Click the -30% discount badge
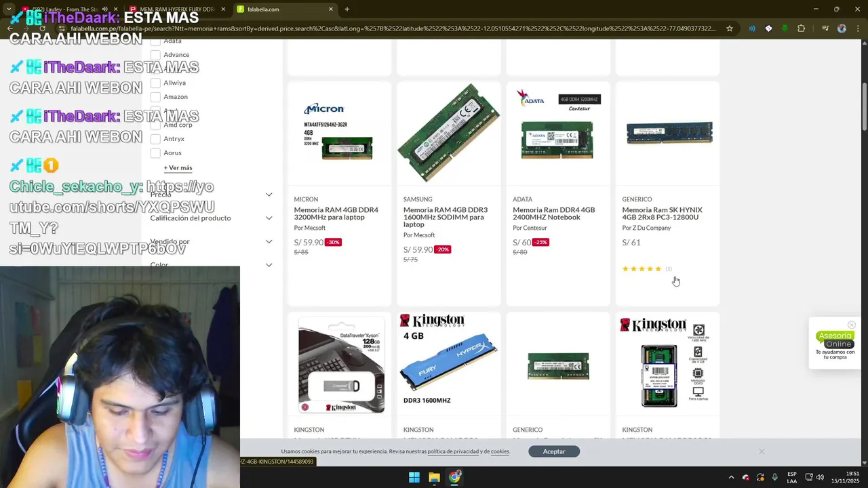This screenshot has width=868, height=488. (x=333, y=242)
